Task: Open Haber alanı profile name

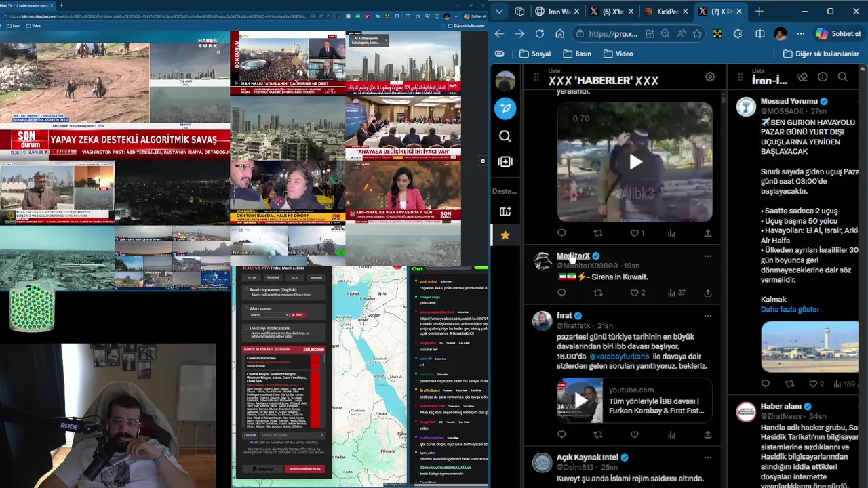Action: tap(781, 406)
